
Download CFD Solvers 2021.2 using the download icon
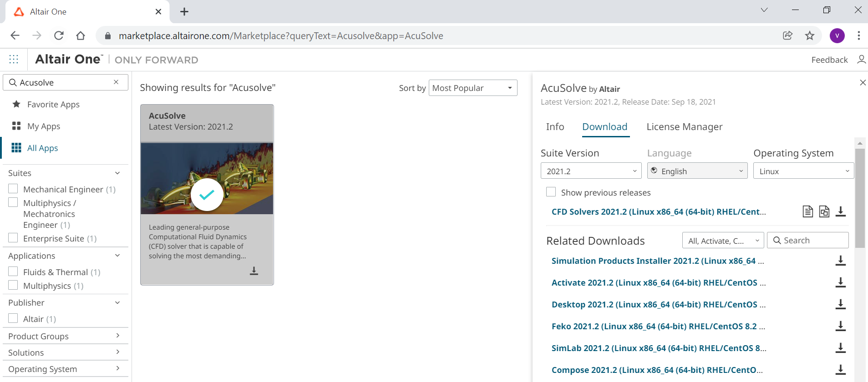coord(841,211)
